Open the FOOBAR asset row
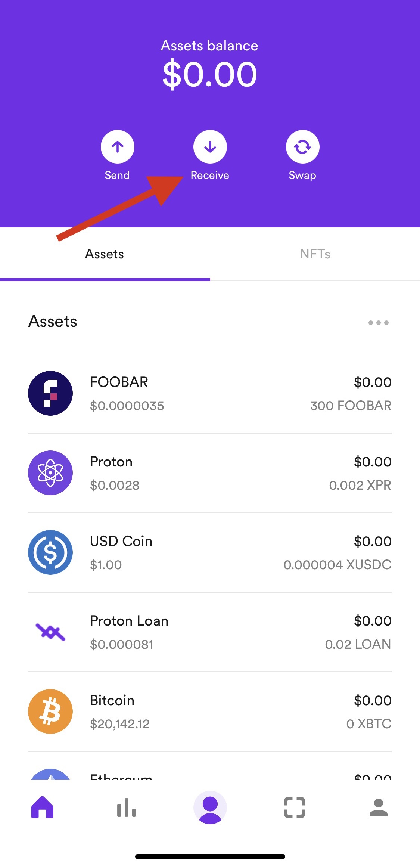420x868 pixels. pos(210,393)
